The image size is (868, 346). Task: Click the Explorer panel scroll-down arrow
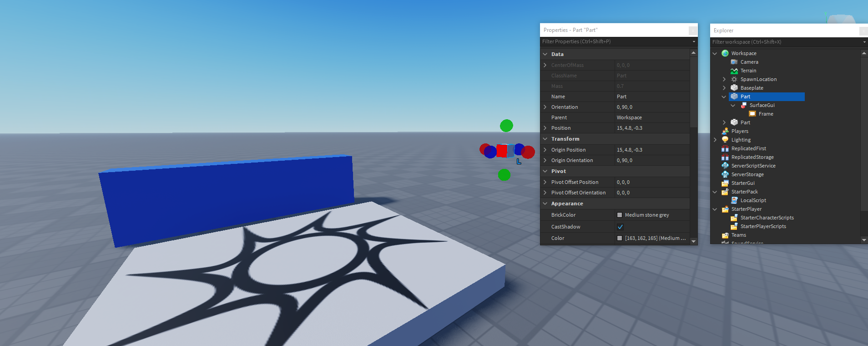864,240
